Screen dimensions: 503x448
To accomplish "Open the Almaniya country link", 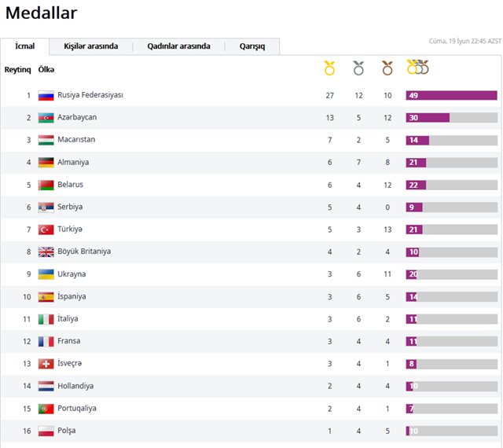I will coord(73,162).
